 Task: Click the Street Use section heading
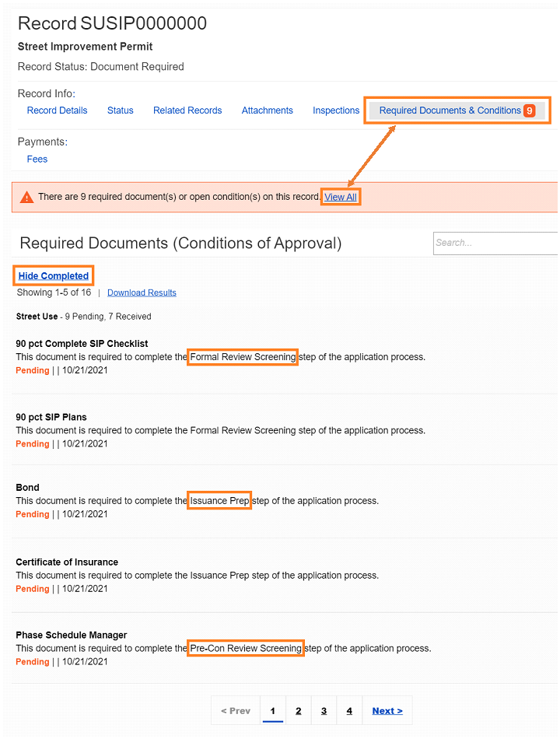pyautogui.click(x=37, y=316)
